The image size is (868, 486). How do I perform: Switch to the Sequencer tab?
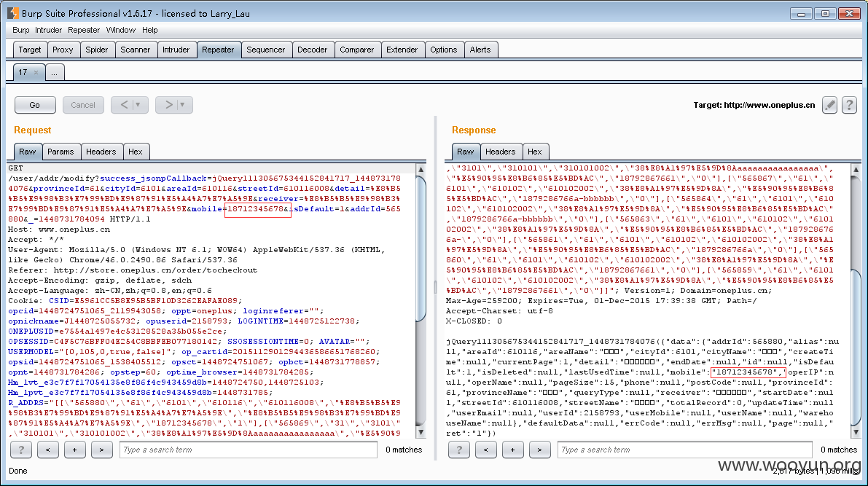pos(266,50)
